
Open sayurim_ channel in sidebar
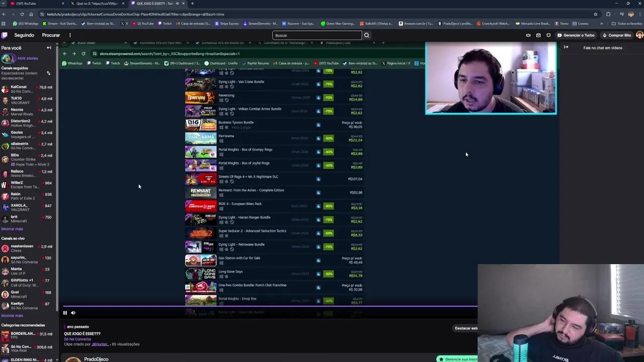pos(29,260)
